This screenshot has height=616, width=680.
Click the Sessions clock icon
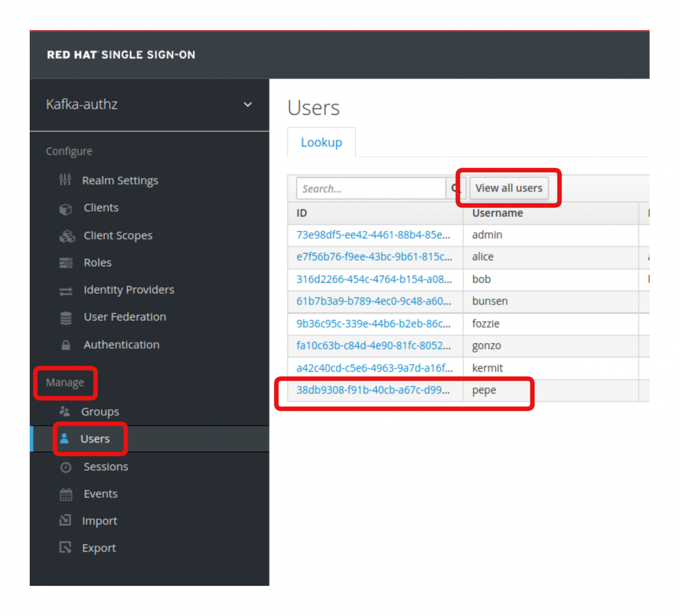click(66, 467)
